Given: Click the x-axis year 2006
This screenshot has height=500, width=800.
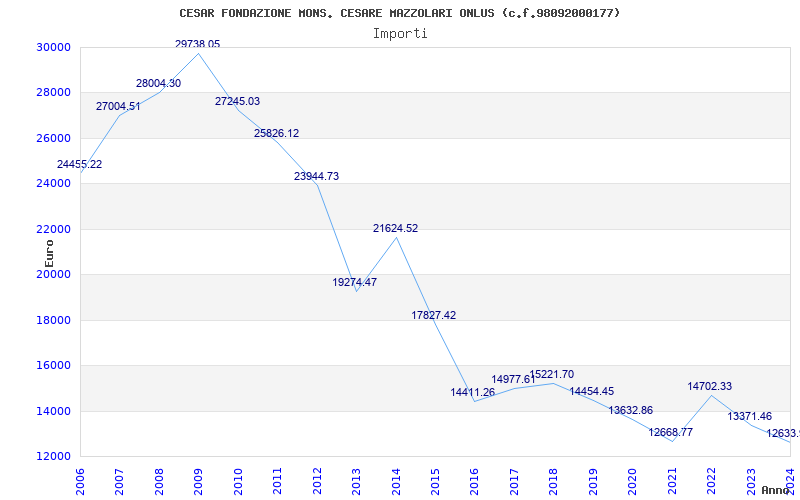Looking at the screenshot, I should [x=80, y=481].
